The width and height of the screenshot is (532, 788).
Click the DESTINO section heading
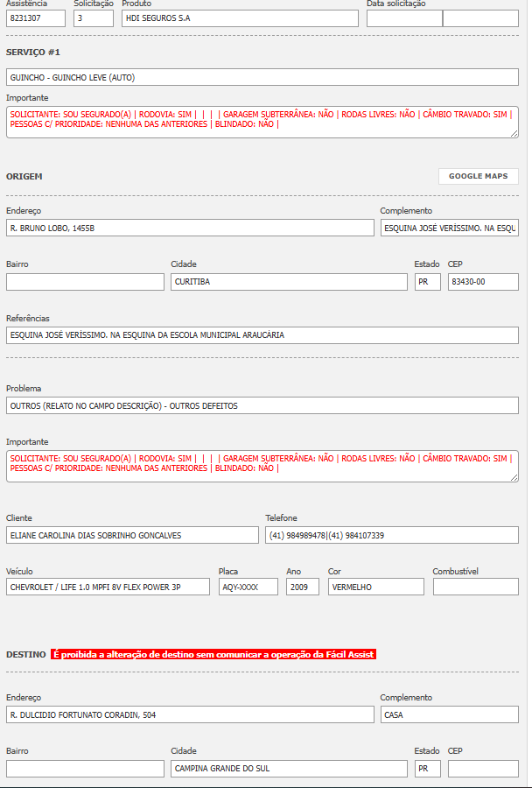tap(26, 654)
